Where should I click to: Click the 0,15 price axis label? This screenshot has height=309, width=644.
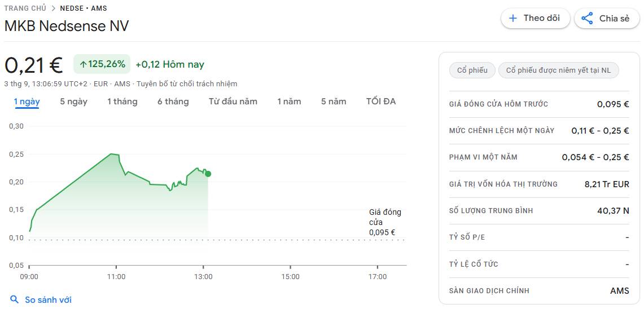pos(16,210)
